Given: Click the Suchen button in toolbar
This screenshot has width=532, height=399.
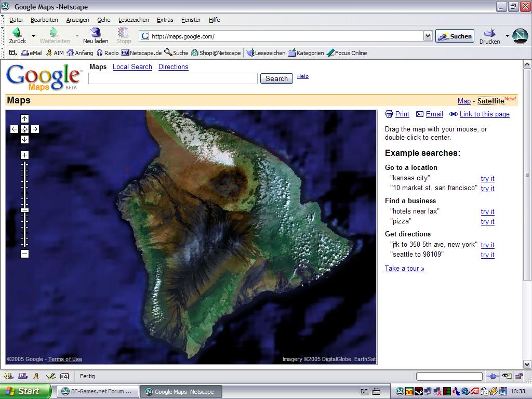Looking at the screenshot, I should (455, 36).
